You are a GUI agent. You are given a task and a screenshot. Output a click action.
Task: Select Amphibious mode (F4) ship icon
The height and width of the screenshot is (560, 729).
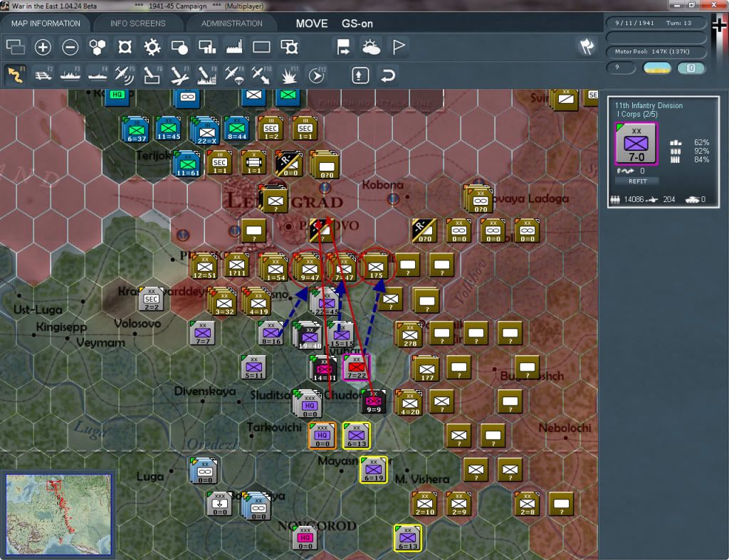[97, 75]
